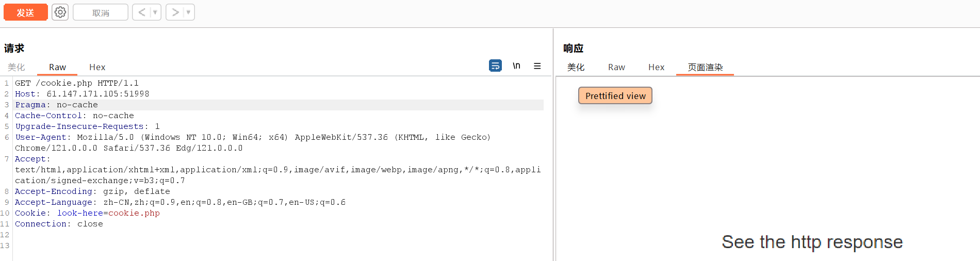Click the Cookie header line in request
Image resolution: width=980 pixels, height=261 pixels.
[x=87, y=213]
